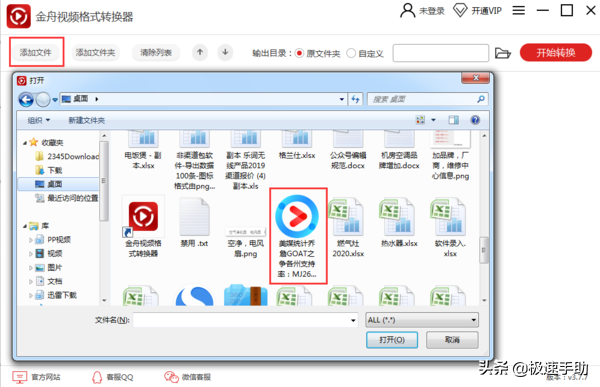Select the 燃气灶 2020.xlsx file
The width and height of the screenshot is (600, 387).
click(x=348, y=227)
